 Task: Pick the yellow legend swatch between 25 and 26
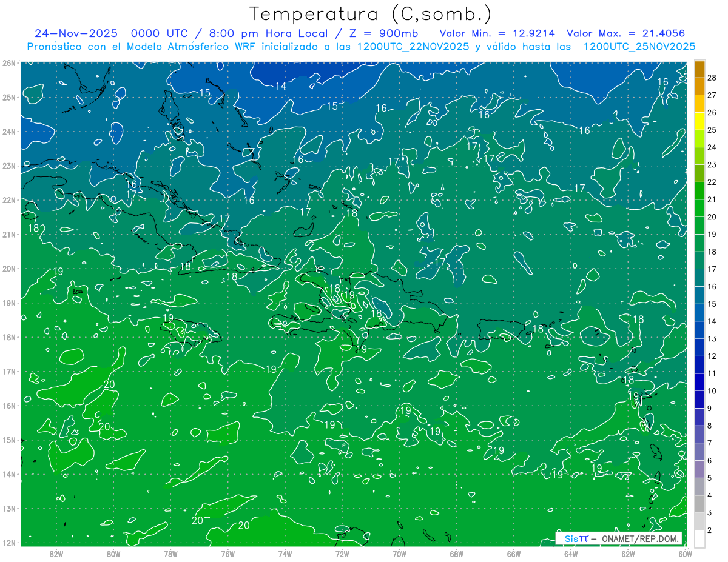699,121
